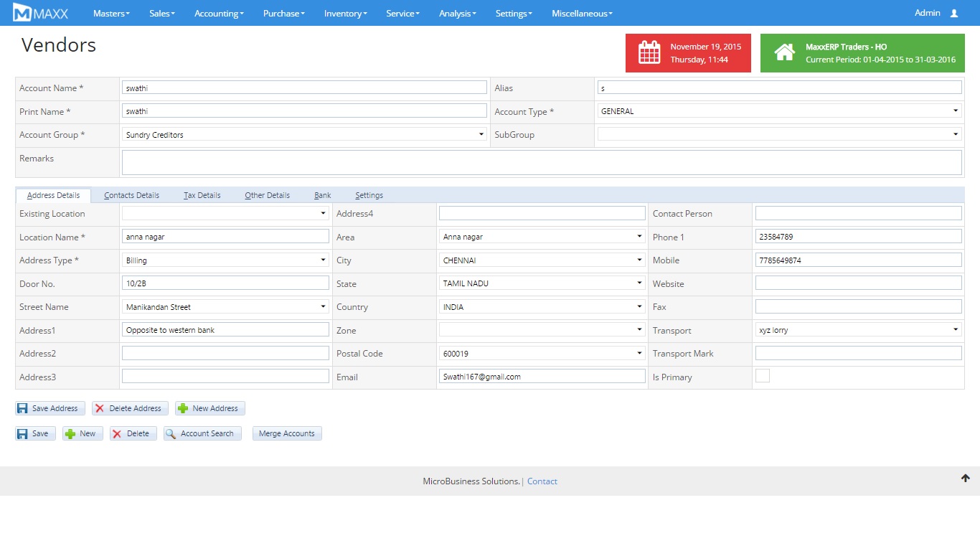Click the MAXX logo icon
Viewport: 980px width, 551px height.
tap(22, 13)
